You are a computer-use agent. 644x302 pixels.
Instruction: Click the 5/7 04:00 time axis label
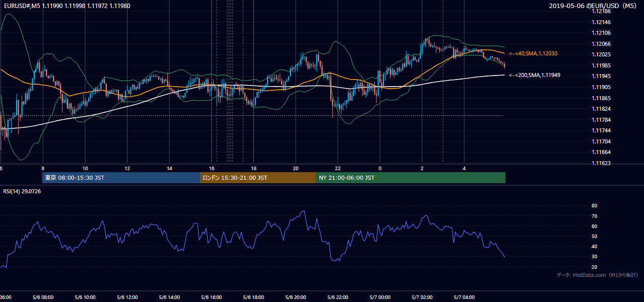(x=464, y=297)
